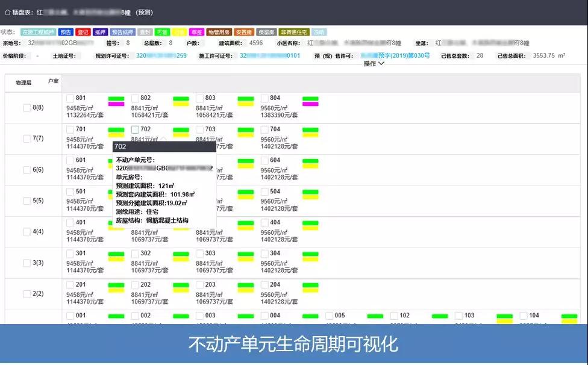Select the blue 预告 status tag

click(66, 32)
